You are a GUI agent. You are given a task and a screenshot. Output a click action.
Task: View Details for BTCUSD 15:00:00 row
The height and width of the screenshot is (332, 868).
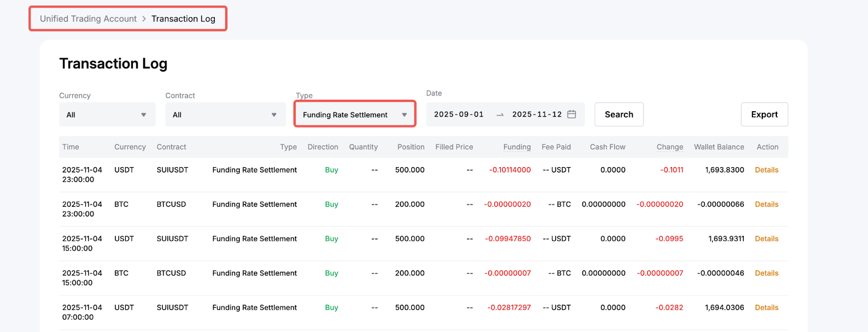[766, 273]
